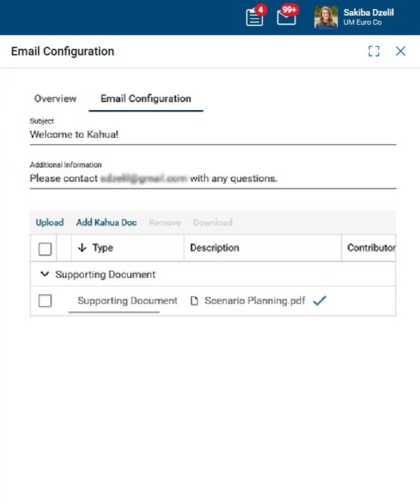Click the Description column header
Image resolution: width=420 pixels, height=504 pixels.
215,248
